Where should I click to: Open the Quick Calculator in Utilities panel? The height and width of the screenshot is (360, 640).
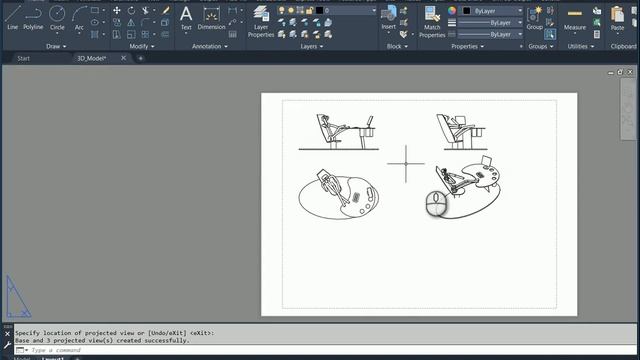click(x=597, y=35)
